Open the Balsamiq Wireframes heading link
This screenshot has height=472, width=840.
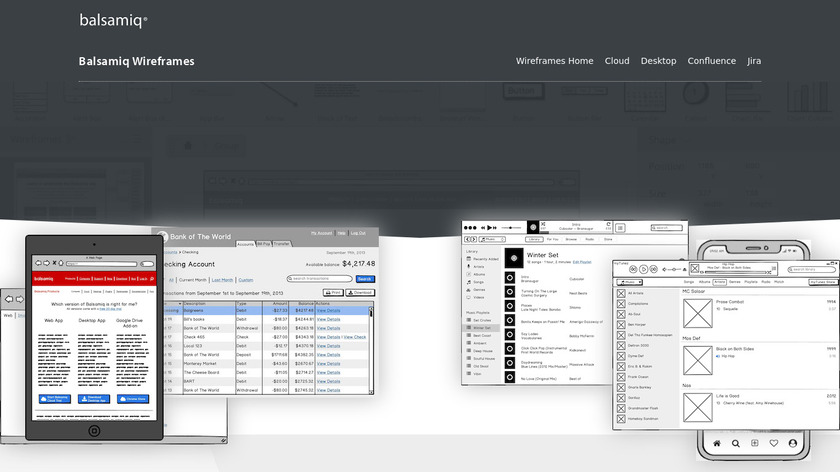pyautogui.click(x=137, y=61)
